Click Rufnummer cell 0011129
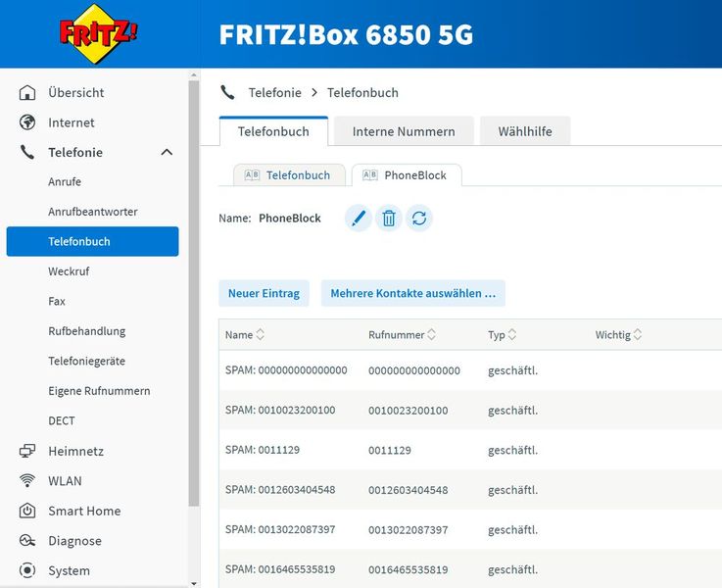Screen dimensions: 722x588 [x=390, y=451]
